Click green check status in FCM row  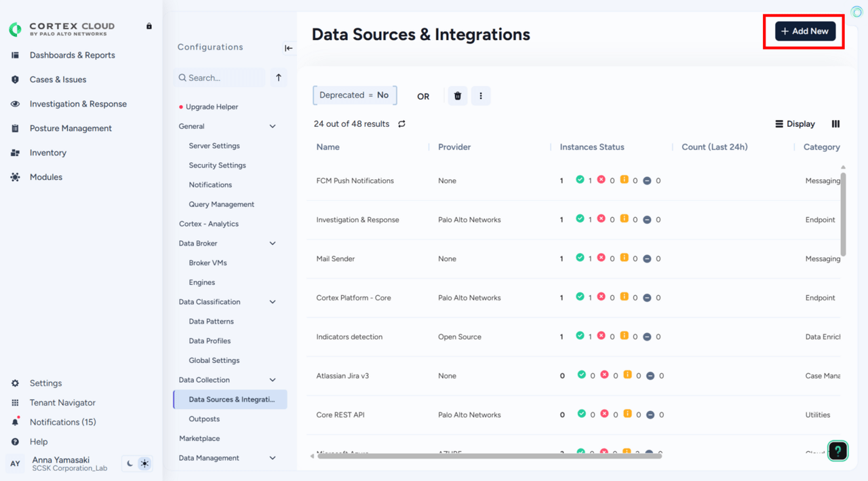[x=580, y=180]
